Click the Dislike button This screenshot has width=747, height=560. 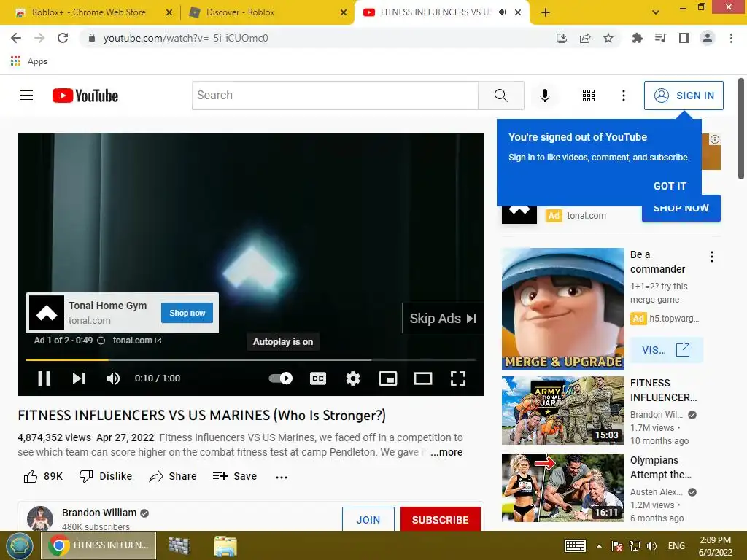(x=106, y=476)
